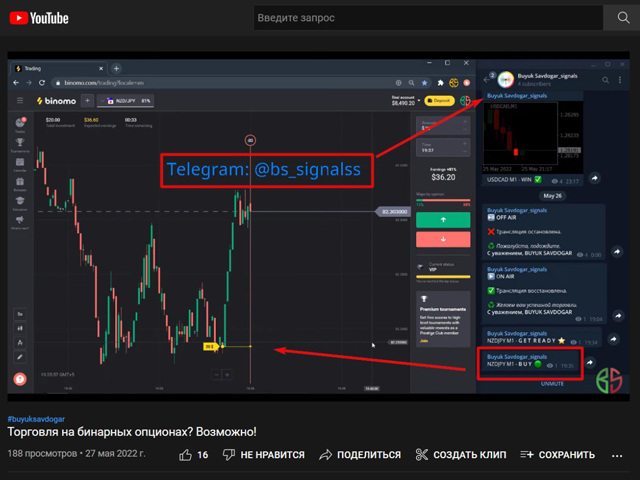Image resolution: width=640 pixels, height=480 pixels.
Task: Click UNMUTE in the Telegram channel
Action: coord(552,384)
